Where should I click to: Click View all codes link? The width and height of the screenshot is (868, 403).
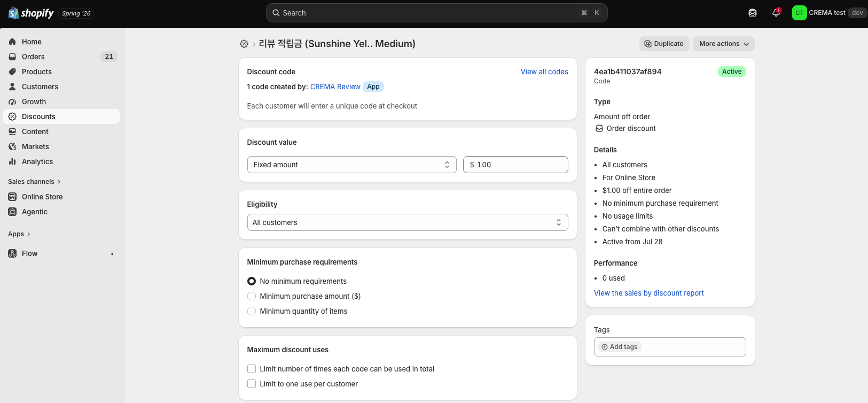tap(544, 72)
